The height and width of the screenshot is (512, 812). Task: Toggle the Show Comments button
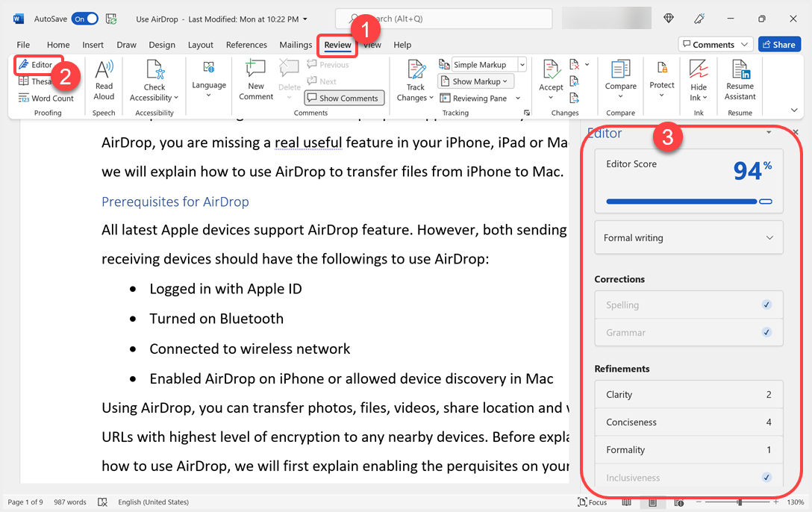click(x=344, y=98)
